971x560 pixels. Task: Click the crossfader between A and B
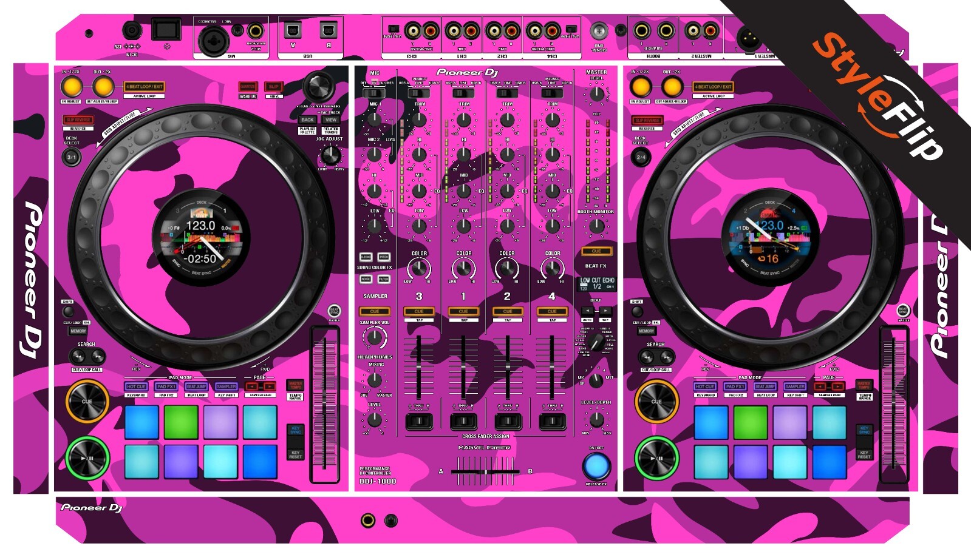coord(486,471)
